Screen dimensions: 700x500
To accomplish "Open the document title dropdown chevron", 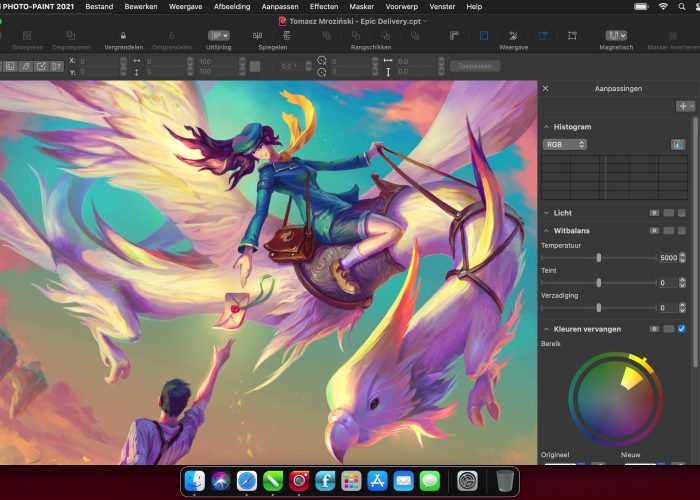I will [x=425, y=21].
